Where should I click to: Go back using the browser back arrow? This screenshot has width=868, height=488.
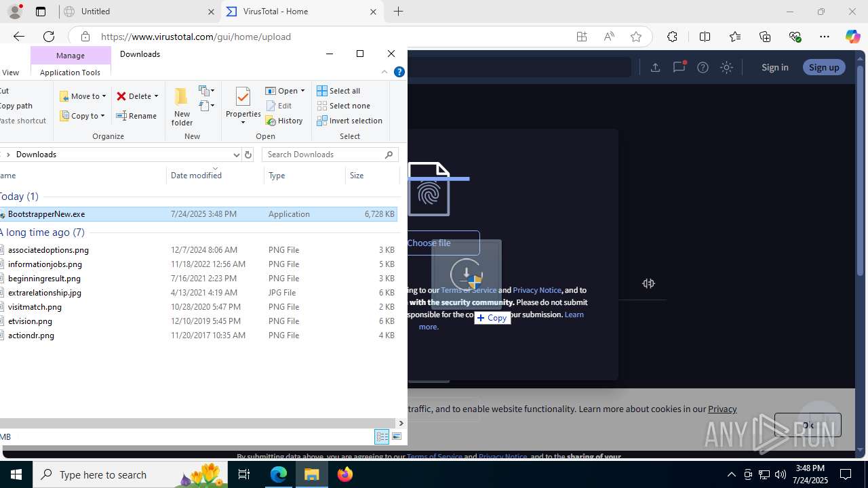tap(19, 37)
